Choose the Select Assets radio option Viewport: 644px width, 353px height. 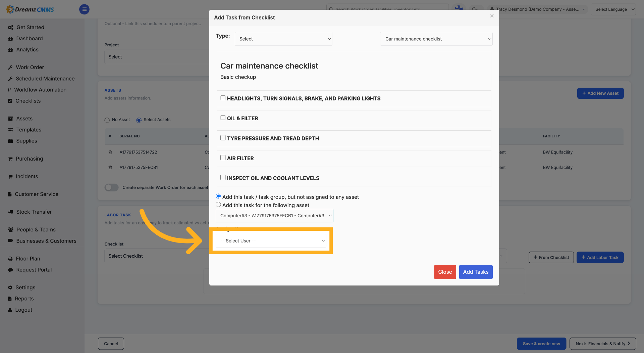coord(139,120)
